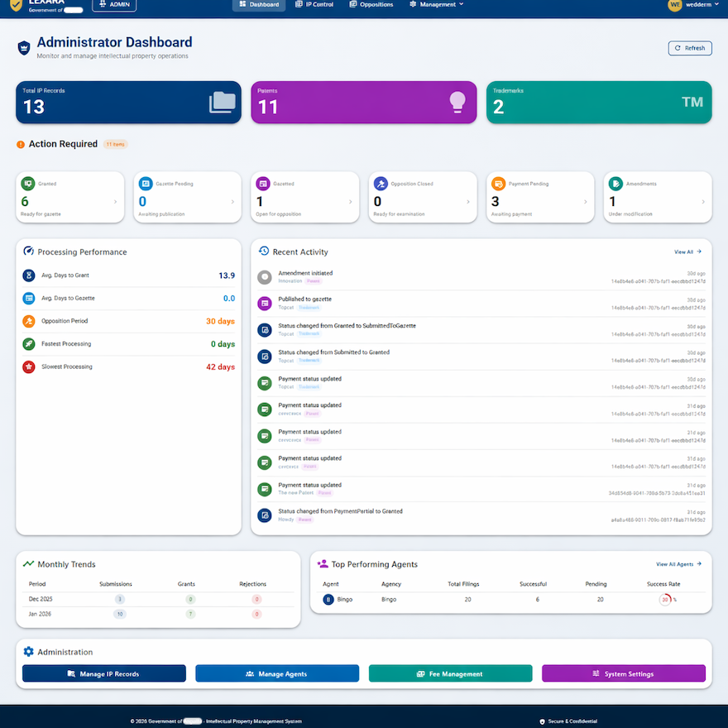This screenshot has height=728, width=728.
Task: Click the Administration gear icon
Action: (28, 651)
